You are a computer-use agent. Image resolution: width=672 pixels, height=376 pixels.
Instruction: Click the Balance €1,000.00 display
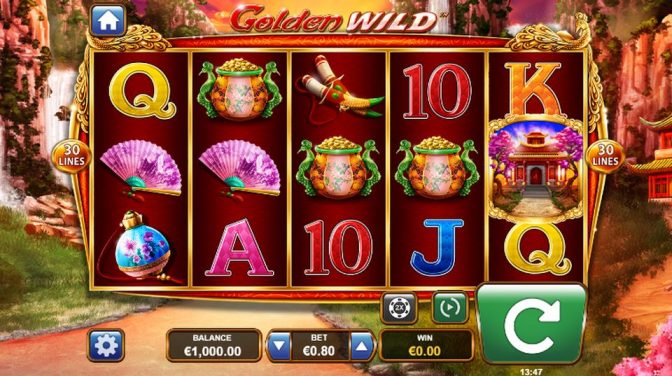pyautogui.click(x=213, y=346)
